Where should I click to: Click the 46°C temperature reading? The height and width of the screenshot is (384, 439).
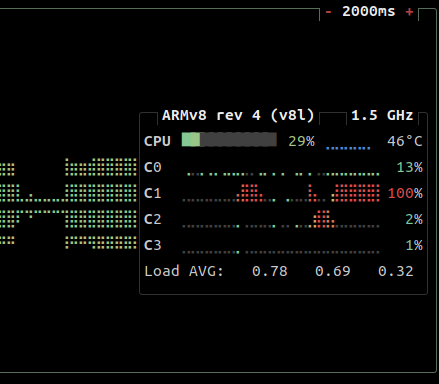pyautogui.click(x=405, y=141)
